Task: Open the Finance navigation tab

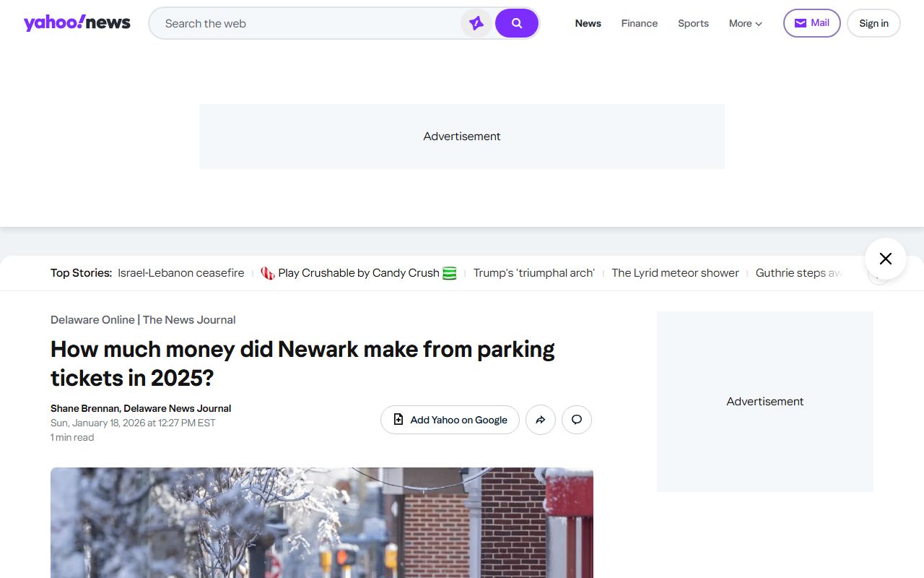Action: pos(640,23)
